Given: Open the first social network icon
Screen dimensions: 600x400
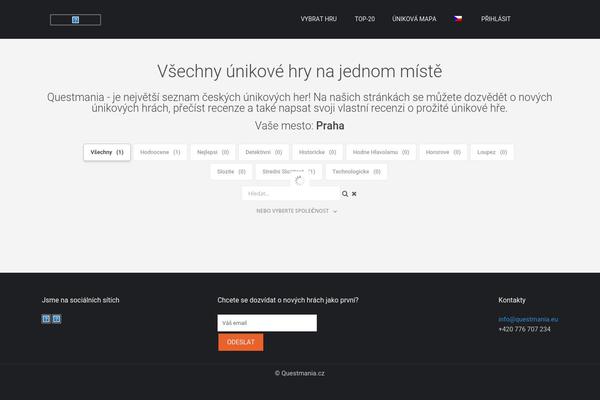Looking at the screenshot, I should pyautogui.click(x=46, y=318).
